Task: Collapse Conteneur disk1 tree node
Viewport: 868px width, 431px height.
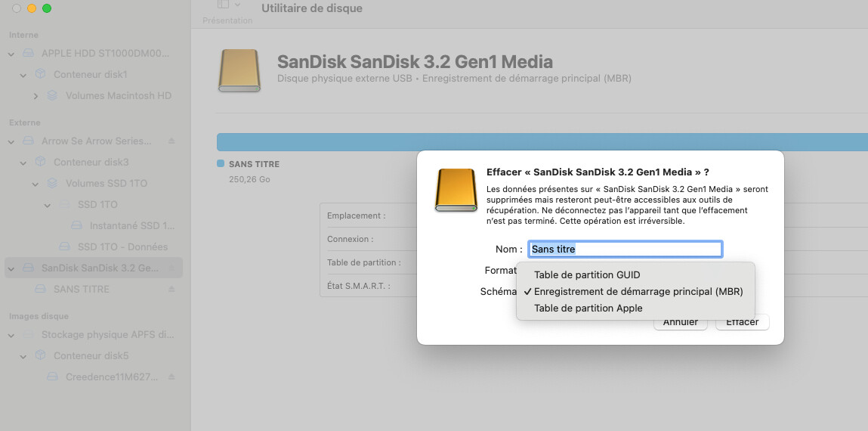Action: click(23, 75)
